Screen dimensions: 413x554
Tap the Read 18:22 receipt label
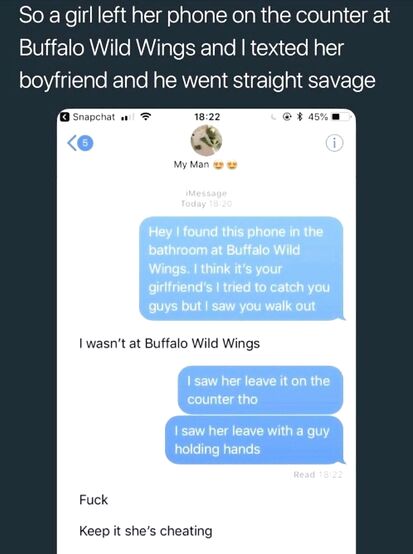(x=318, y=475)
